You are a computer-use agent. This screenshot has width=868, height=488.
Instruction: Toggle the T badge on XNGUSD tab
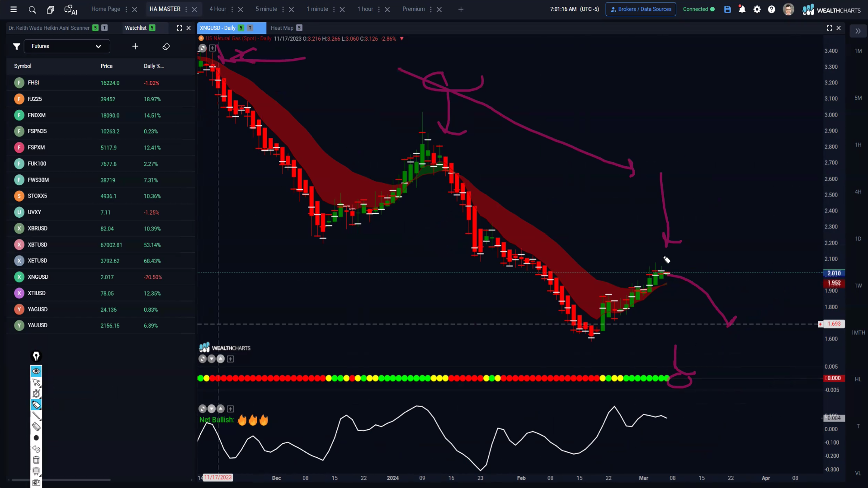250,28
